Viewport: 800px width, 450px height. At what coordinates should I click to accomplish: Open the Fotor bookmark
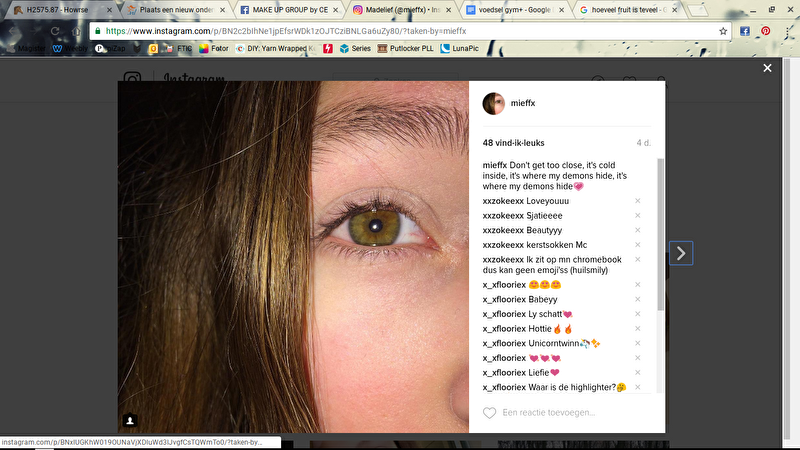point(214,48)
